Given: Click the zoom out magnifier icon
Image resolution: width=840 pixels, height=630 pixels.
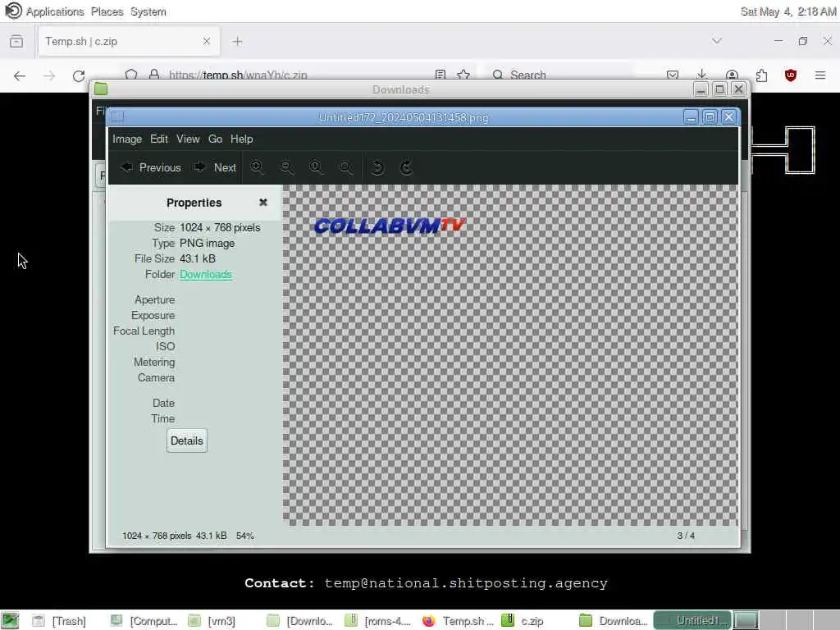Looking at the screenshot, I should tap(286, 167).
